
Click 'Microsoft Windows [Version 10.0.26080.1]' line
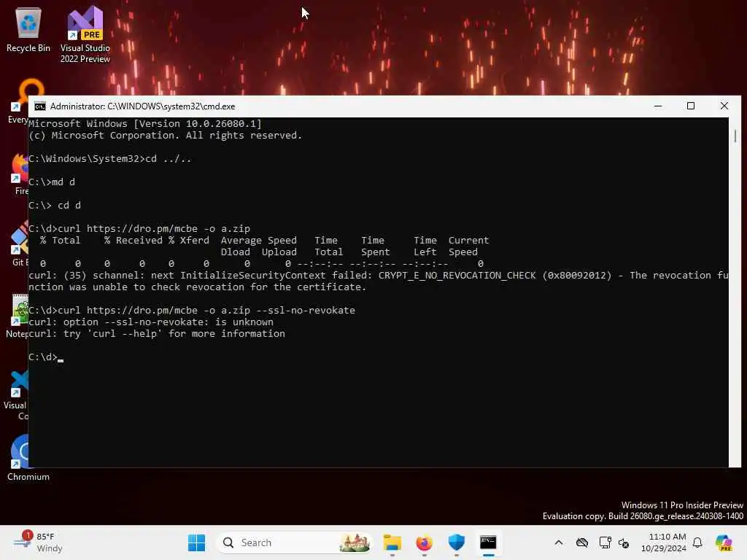[145, 124]
